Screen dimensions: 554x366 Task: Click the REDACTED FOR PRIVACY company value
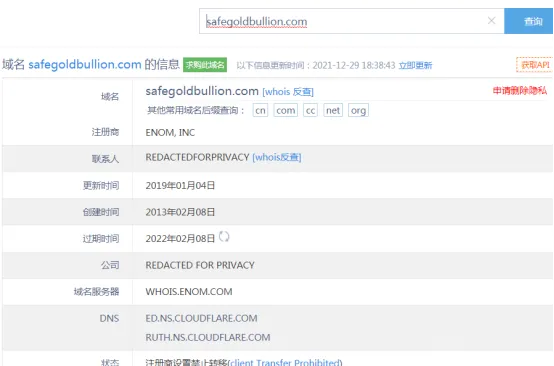click(x=200, y=265)
